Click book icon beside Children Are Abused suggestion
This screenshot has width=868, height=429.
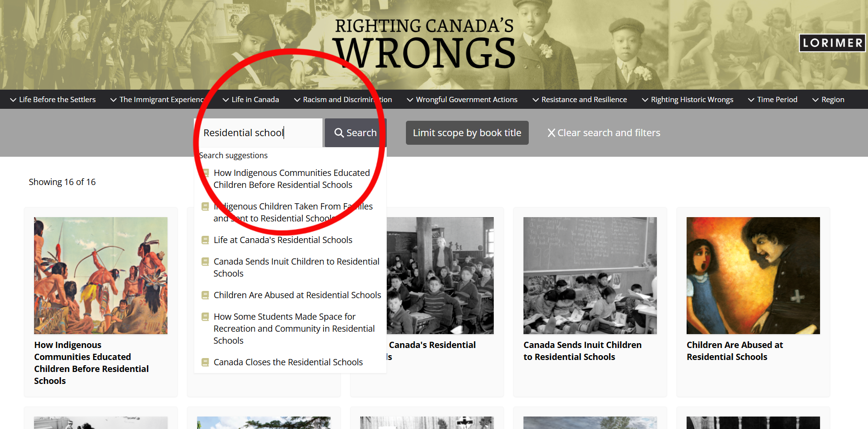pyautogui.click(x=205, y=295)
